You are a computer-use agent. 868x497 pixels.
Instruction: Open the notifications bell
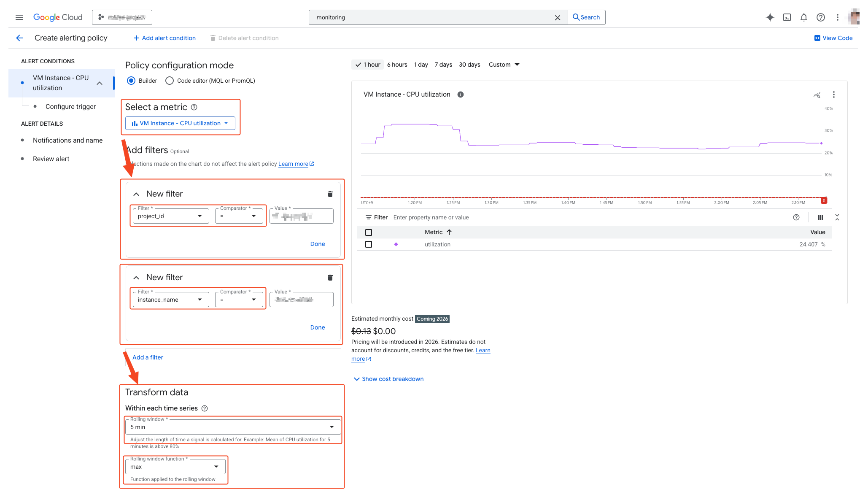point(803,17)
